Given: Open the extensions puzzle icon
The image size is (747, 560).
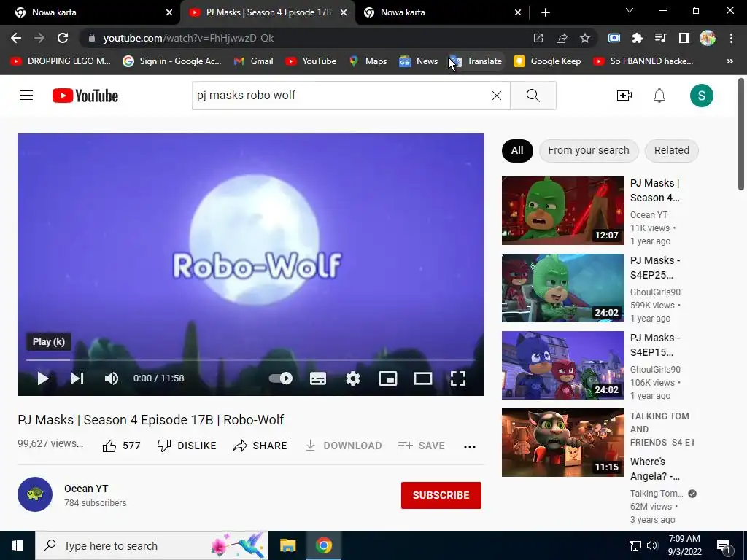Looking at the screenshot, I should click(637, 38).
